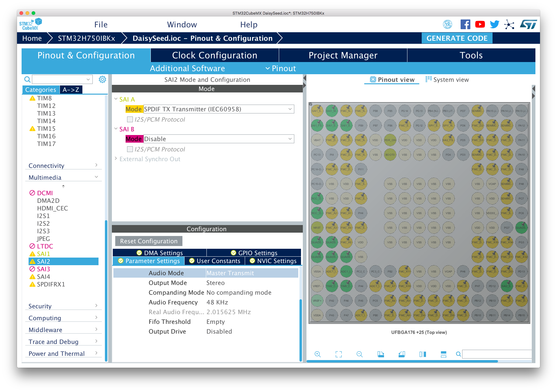The height and width of the screenshot is (392, 557).
Task: Click the zoom in magnifier icon
Action: click(x=317, y=354)
